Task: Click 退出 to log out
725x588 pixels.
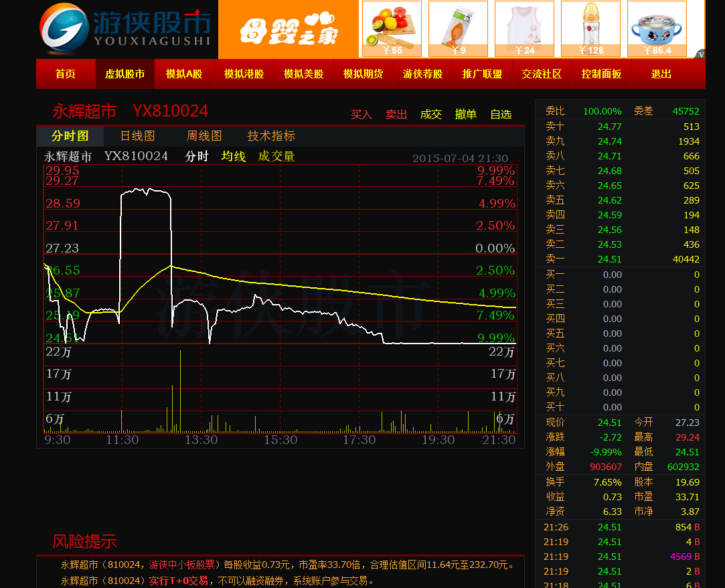Action: tap(661, 74)
